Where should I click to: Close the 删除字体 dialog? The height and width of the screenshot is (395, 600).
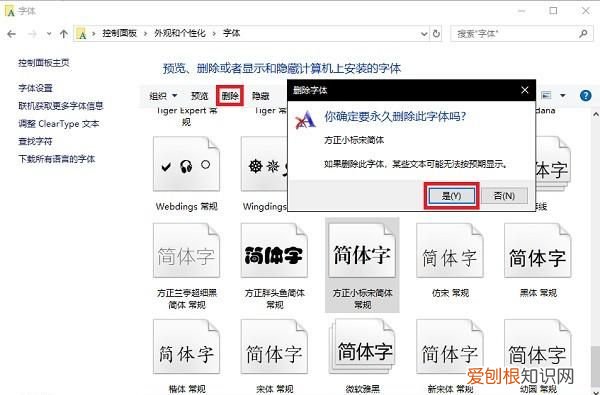pyautogui.click(x=525, y=90)
